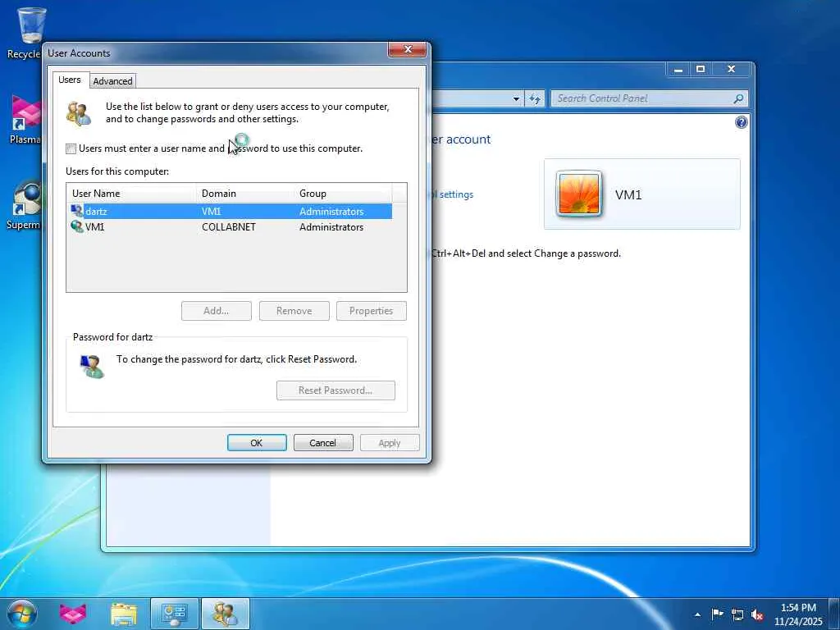Maximize the Control Panel window
The width and height of the screenshot is (840, 630).
tap(701, 69)
